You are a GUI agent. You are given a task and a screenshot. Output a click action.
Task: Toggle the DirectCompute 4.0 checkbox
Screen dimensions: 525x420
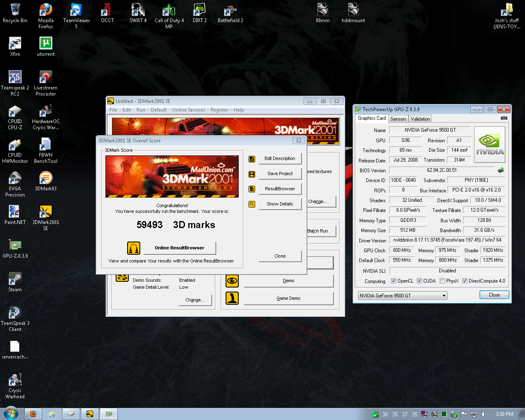(x=465, y=281)
